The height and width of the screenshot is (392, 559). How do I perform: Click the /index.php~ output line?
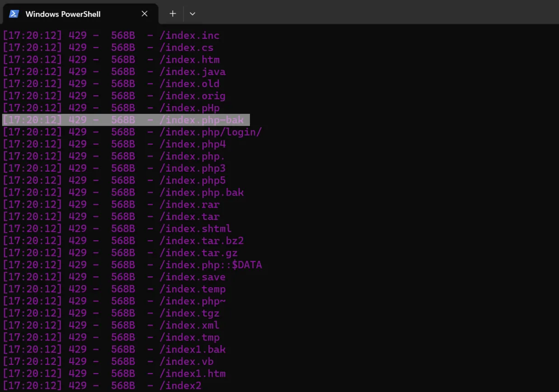114,301
